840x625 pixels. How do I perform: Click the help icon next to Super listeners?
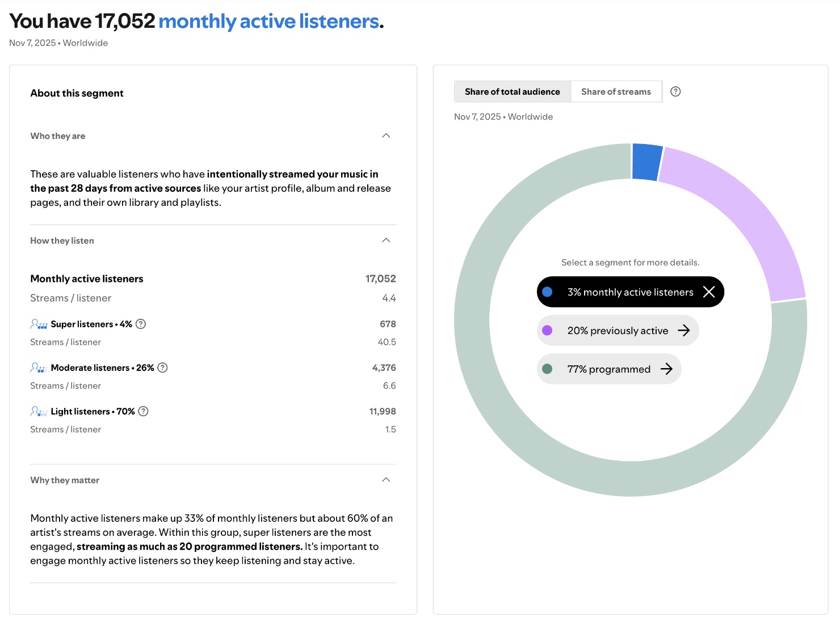141,324
